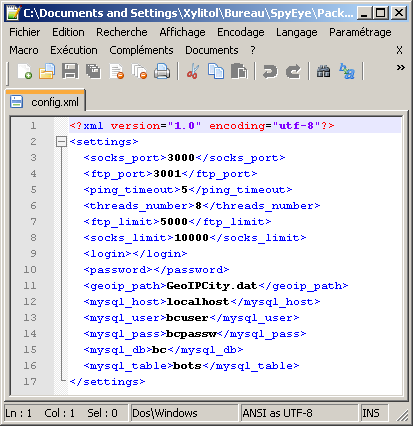
Task: Click the opening <settings> tag
Action: [104, 142]
